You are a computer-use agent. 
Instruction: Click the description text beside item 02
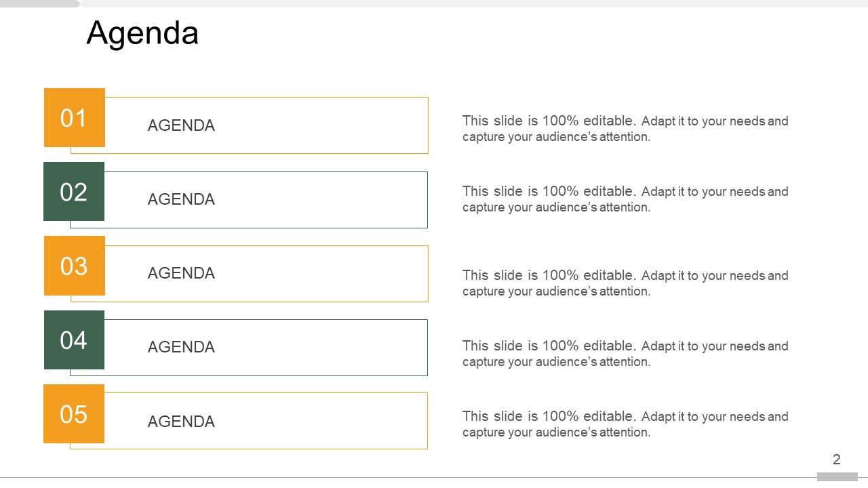coord(625,199)
